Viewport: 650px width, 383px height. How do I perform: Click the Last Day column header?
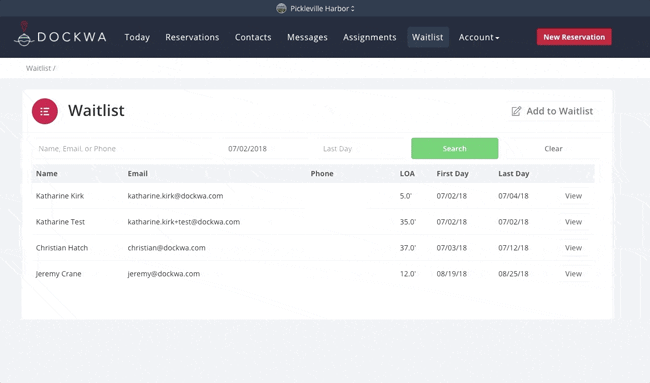[514, 174]
